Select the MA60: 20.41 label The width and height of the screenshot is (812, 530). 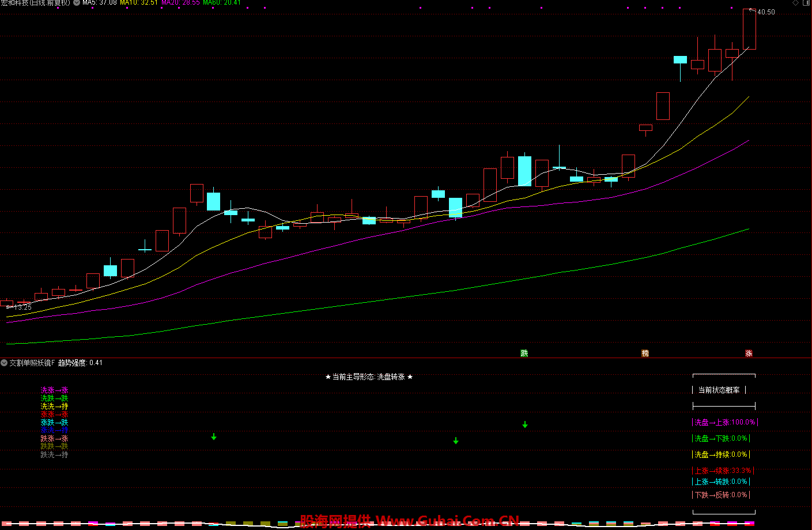pyautogui.click(x=222, y=3)
